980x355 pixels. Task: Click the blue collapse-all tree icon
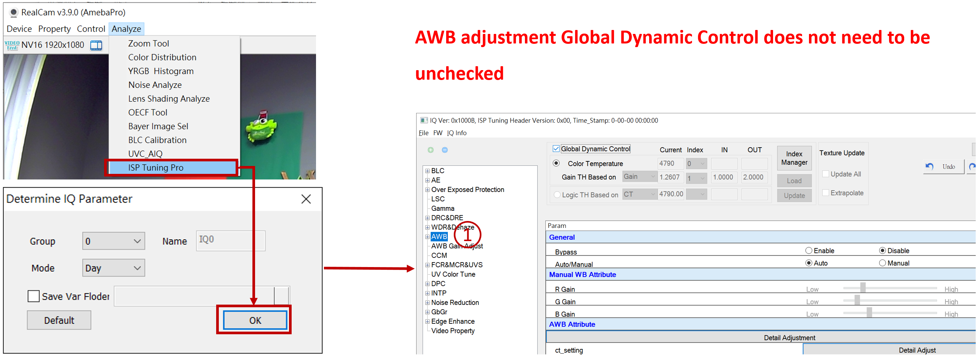click(444, 150)
